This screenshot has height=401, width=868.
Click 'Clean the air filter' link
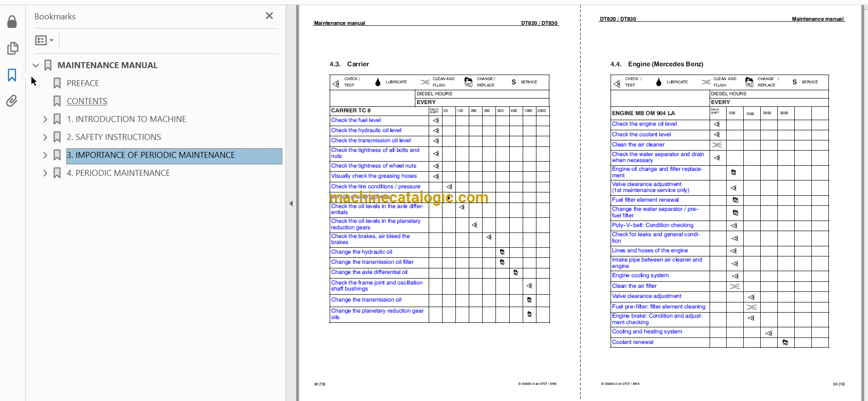(x=634, y=286)
